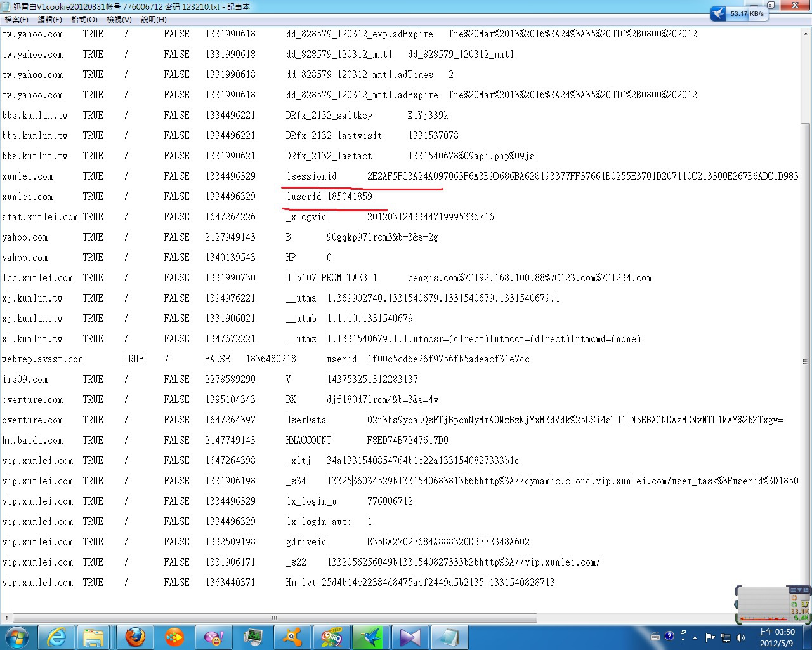Launch Internet Explorer from the taskbar
This screenshot has height=650, width=812.
56,637
